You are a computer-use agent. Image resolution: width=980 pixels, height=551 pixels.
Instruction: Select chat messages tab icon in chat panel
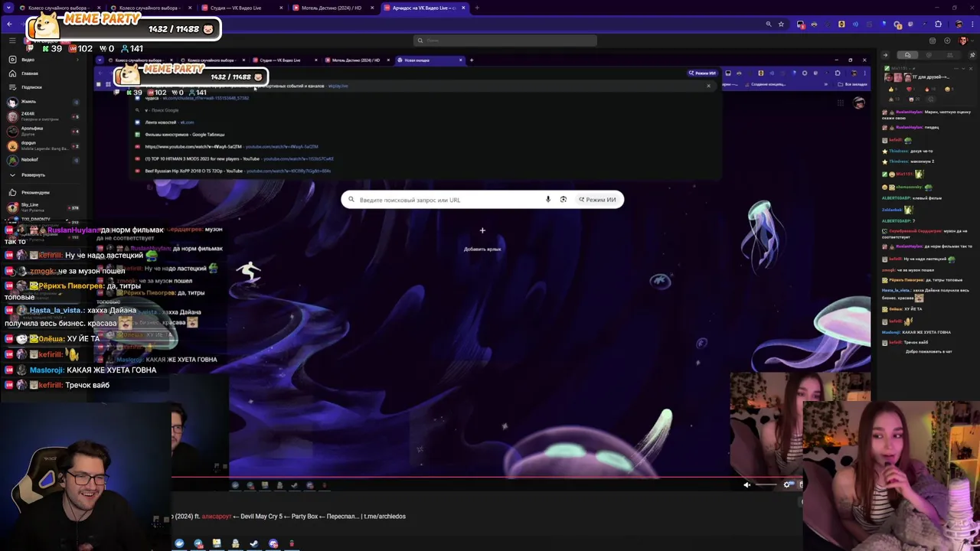click(x=908, y=55)
